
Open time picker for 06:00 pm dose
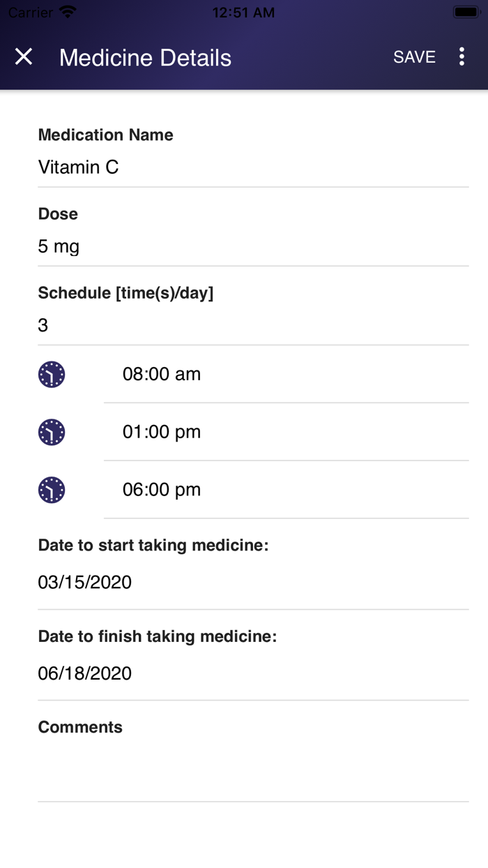point(51,489)
